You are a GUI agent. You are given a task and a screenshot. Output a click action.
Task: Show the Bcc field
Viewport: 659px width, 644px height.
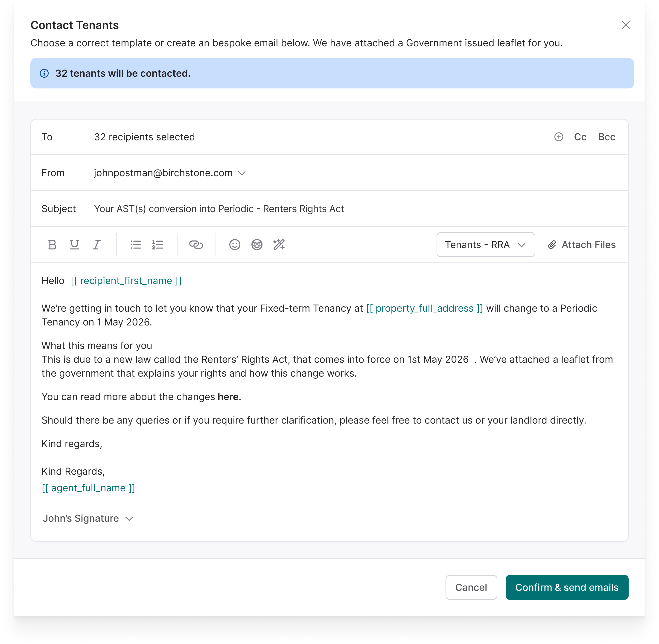tap(607, 137)
